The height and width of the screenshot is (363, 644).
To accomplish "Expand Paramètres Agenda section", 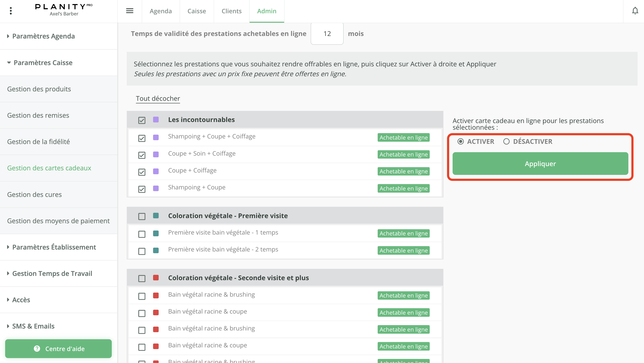I will (x=43, y=36).
